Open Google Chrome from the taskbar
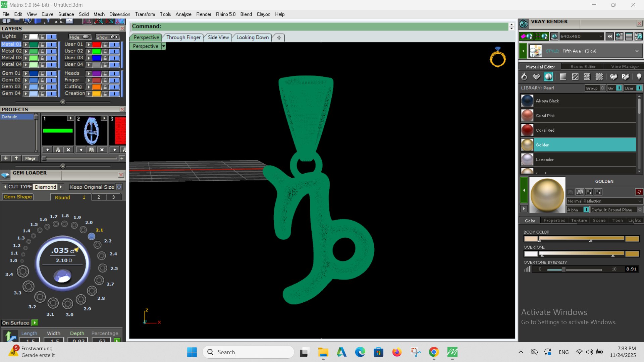Image resolution: width=644 pixels, height=362 pixels. 434,352
